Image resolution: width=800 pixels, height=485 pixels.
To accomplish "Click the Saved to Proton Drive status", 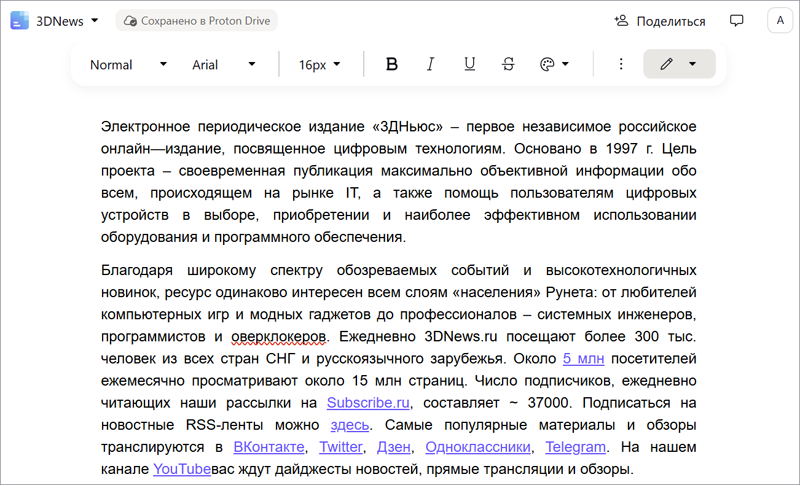I will click(196, 20).
